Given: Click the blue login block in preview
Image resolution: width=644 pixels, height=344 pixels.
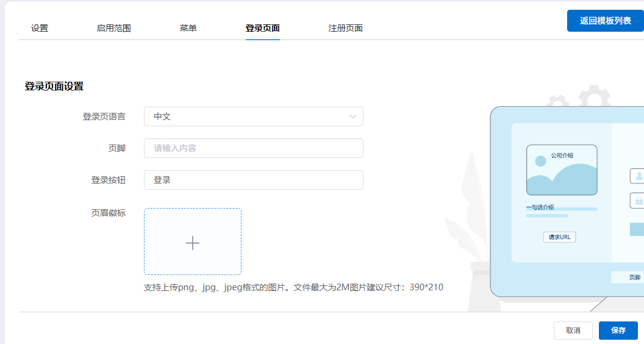Looking at the screenshot, I should tap(637, 229).
